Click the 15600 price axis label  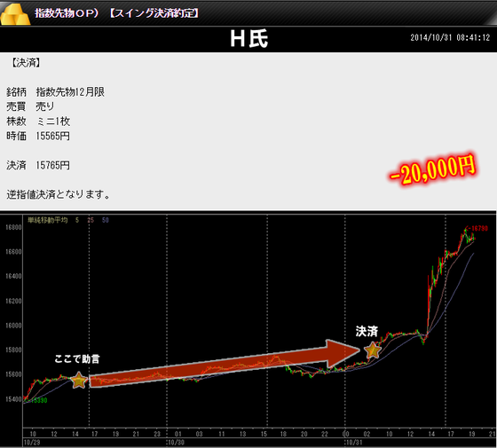[x=13, y=374]
